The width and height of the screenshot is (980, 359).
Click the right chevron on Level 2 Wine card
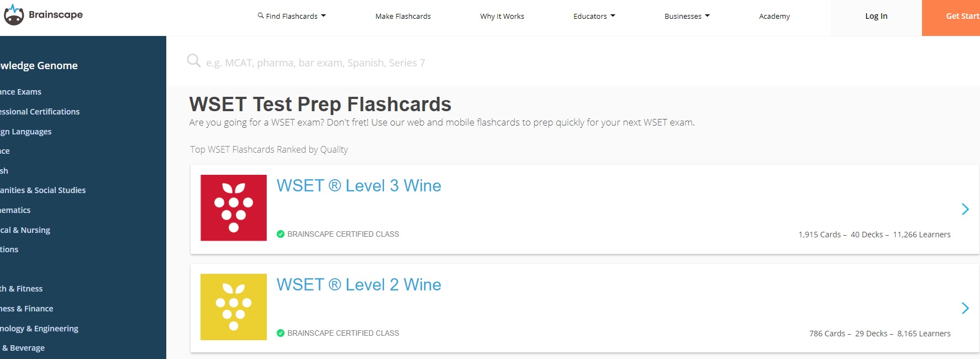[x=965, y=308]
